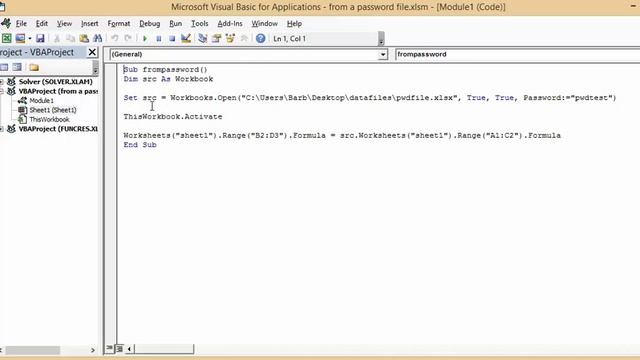Click the Ln 1, Col 1 position indicator
The image size is (640, 360).
click(289, 39)
